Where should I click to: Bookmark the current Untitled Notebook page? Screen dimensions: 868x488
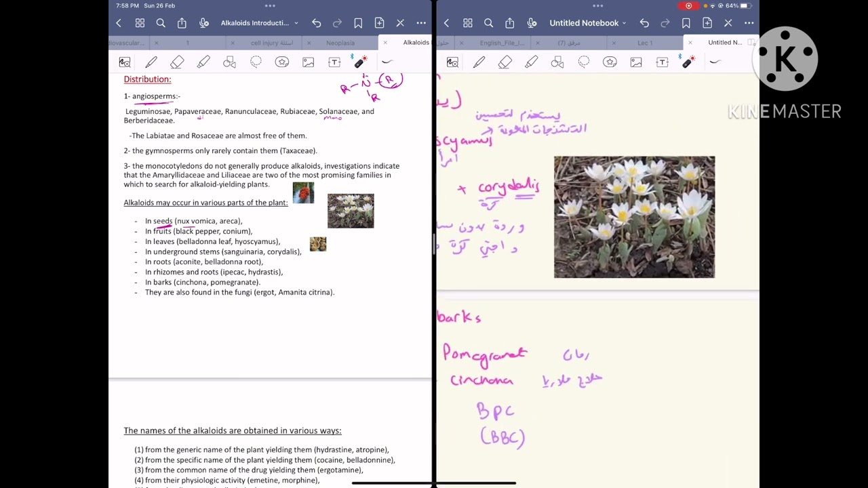coord(686,23)
